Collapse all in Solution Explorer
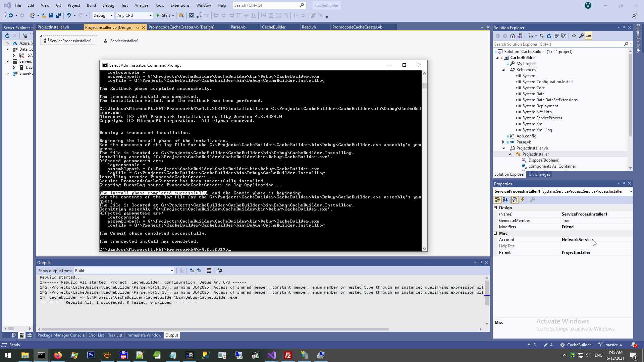 point(556,36)
